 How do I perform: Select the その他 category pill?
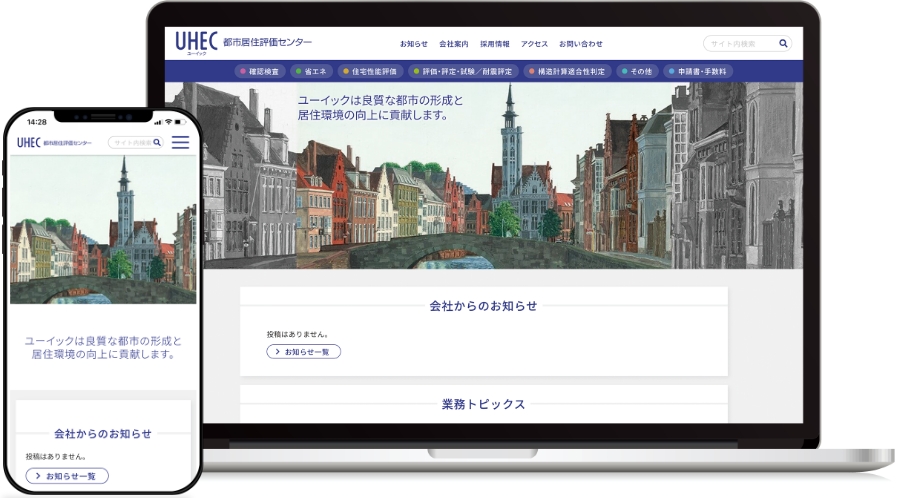pos(637,72)
